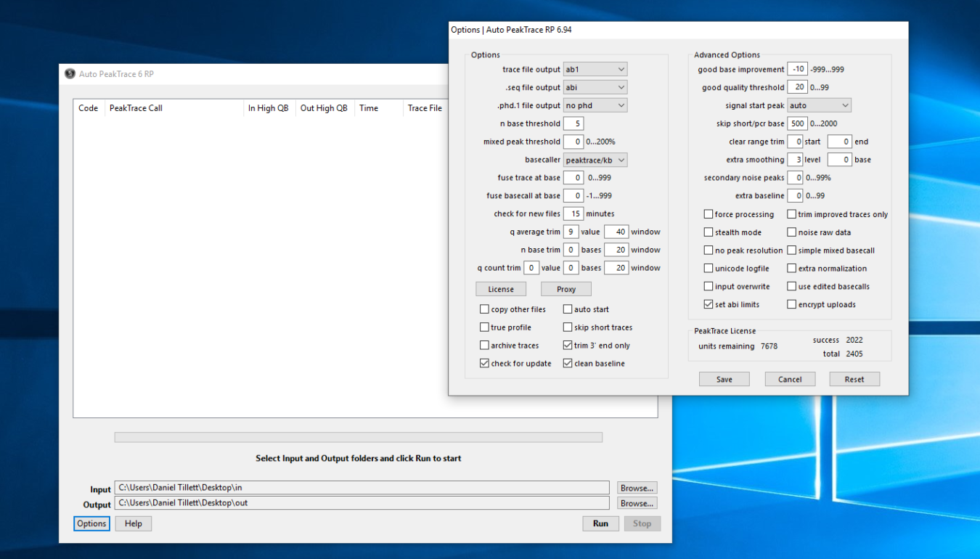Screen dimensions: 980x559
Task: Browse for the Input folder
Action: point(637,488)
